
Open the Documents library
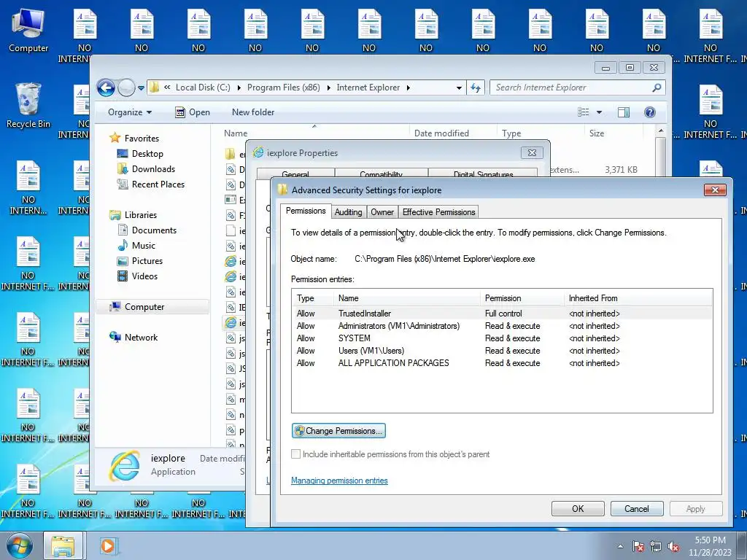(147, 230)
